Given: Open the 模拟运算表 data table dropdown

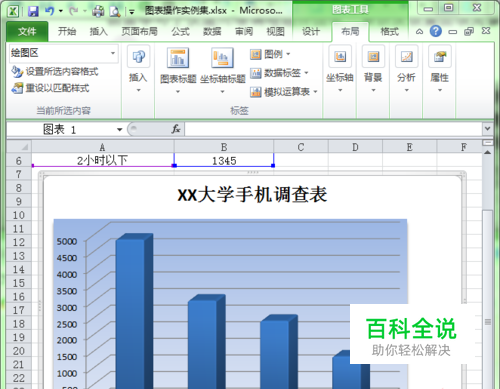Looking at the screenshot, I should 284,91.
